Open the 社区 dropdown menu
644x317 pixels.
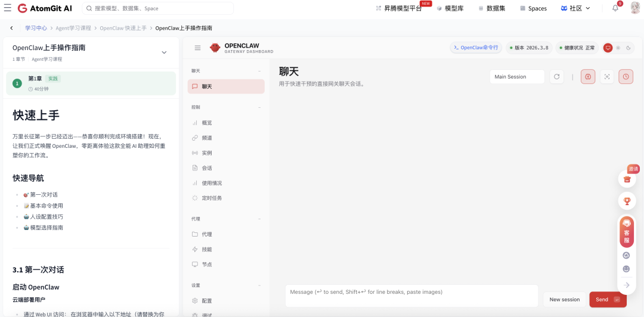[575, 8]
